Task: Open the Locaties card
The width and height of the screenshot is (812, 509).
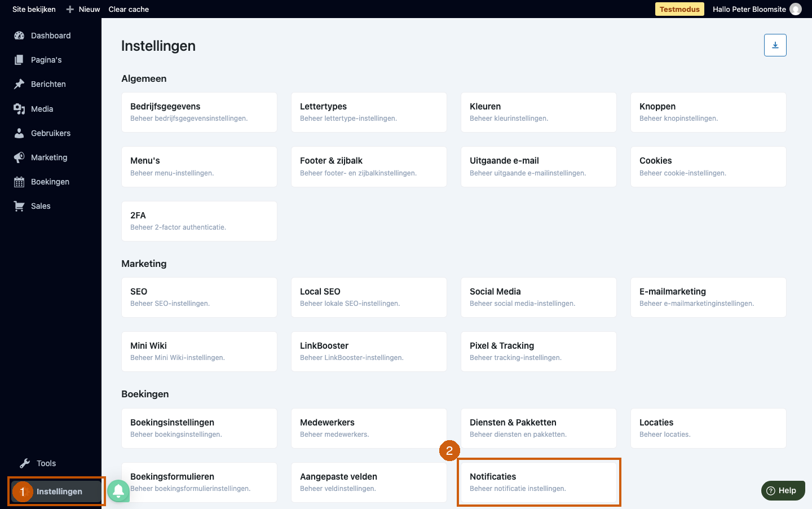Action: 708,428
